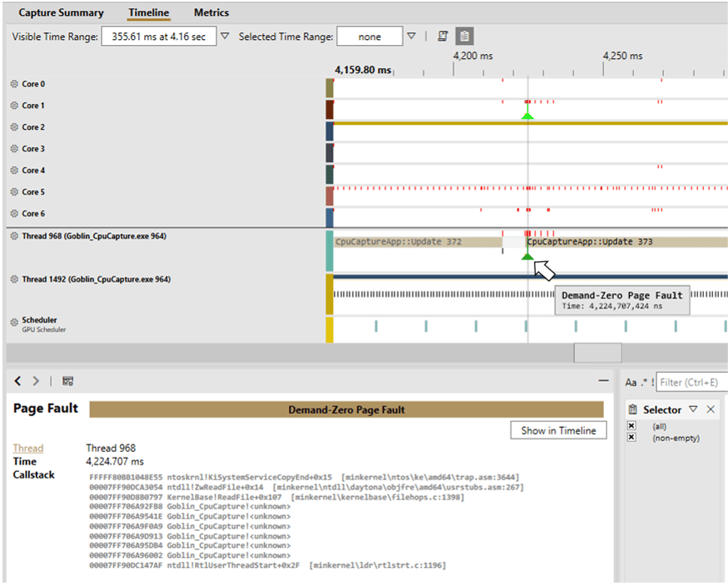This screenshot has height=586, width=728.
Task: Toggle the Aa match-case filter option
Action: [631, 382]
